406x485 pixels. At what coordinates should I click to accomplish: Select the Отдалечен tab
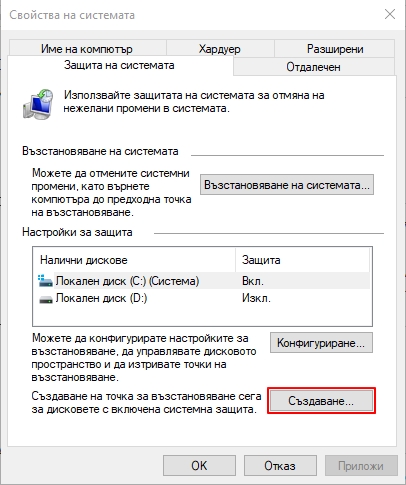tap(313, 67)
